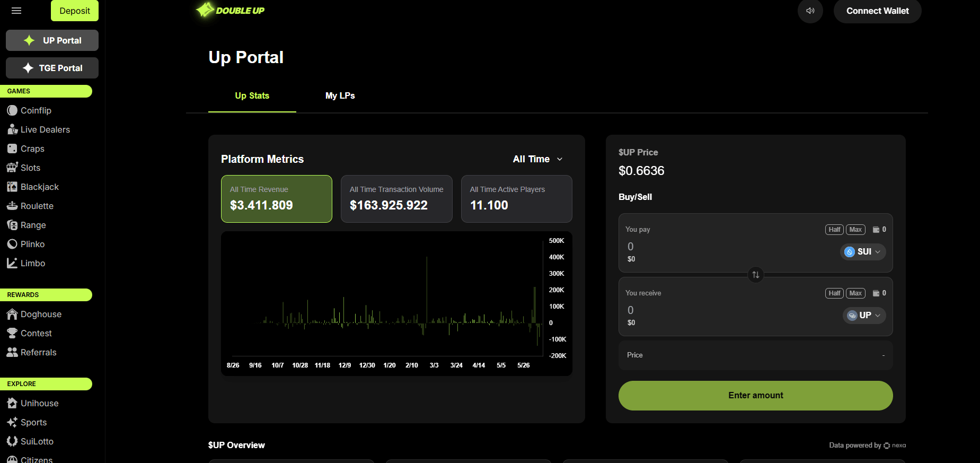This screenshot has height=463, width=980.
Task: Click the You pay amount field
Action: point(716,247)
